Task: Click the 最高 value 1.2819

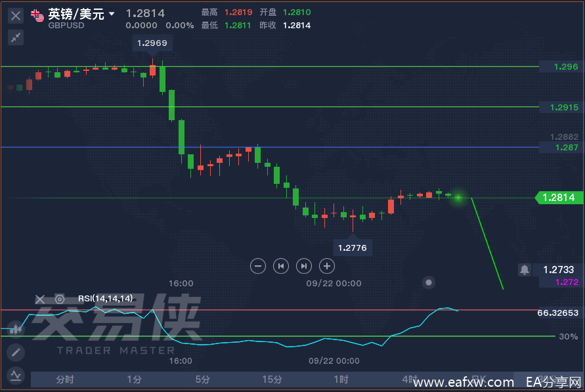Action: tap(238, 12)
